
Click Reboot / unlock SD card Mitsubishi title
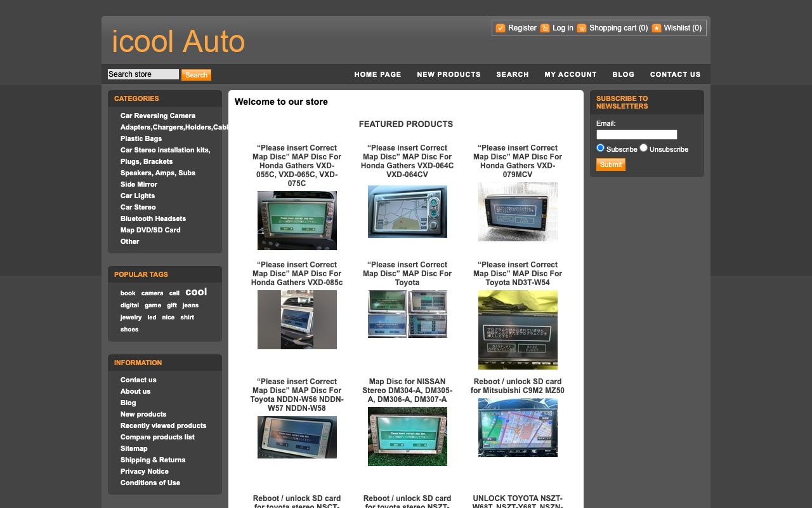518,386
